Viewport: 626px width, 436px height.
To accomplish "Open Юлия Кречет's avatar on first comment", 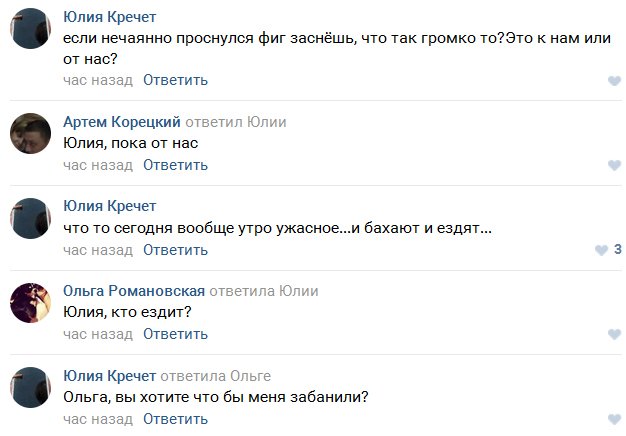I will pyautogui.click(x=30, y=29).
